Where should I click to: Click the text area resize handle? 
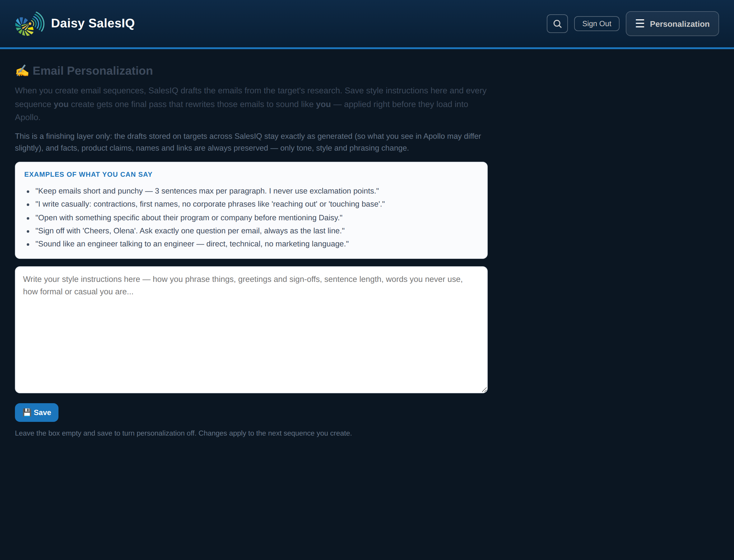[x=484, y=390]
